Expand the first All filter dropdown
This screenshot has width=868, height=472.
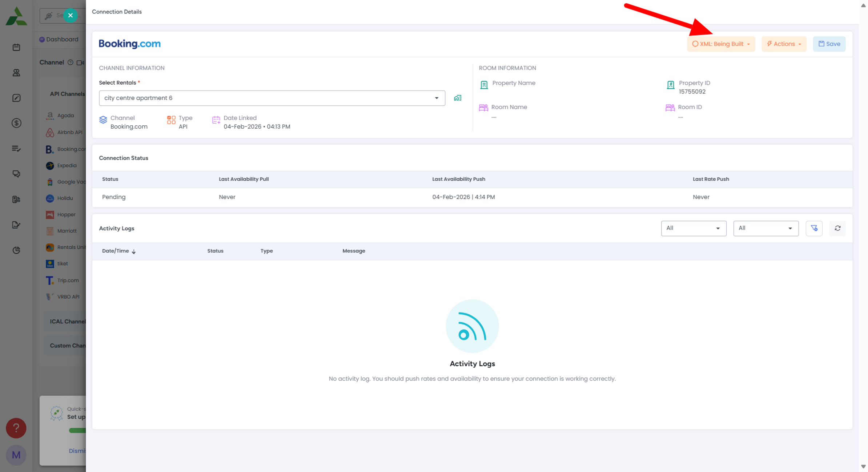[693, 228]
